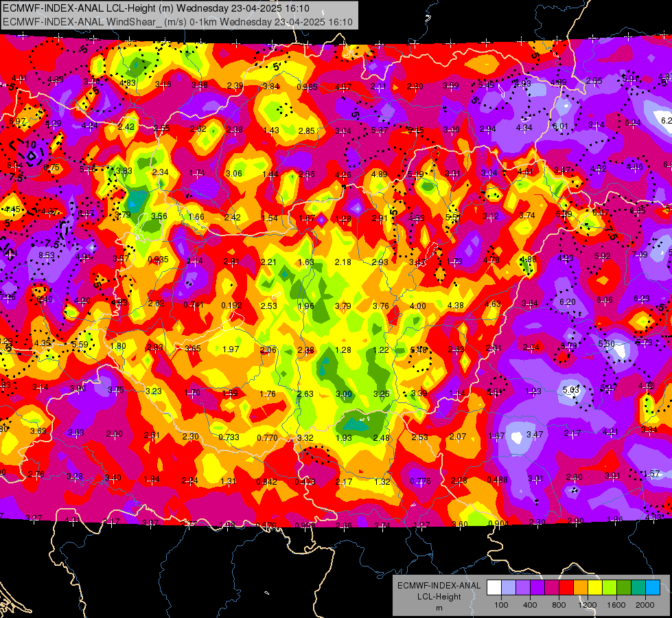Click the wind shear value 0.770
The image size is (672, 618).
tap(267, 438)
